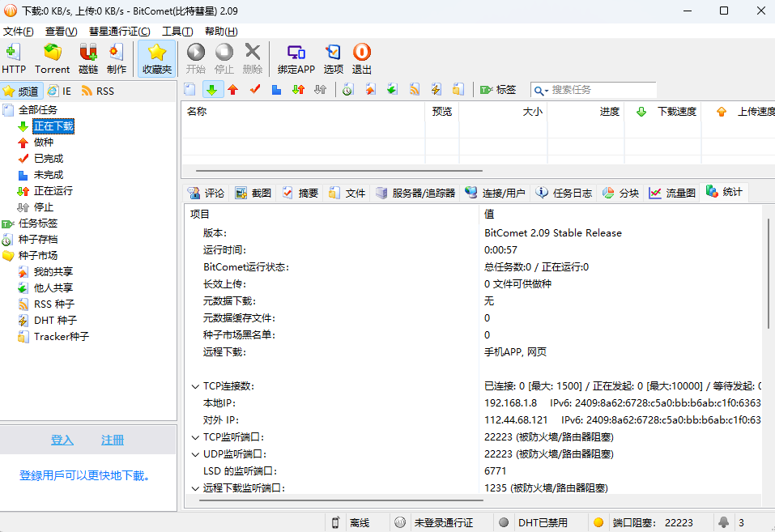This screenshot has height=532, width=775.
Task: Click green-red running filter icon in filter bar
Action: click(298, 90)
